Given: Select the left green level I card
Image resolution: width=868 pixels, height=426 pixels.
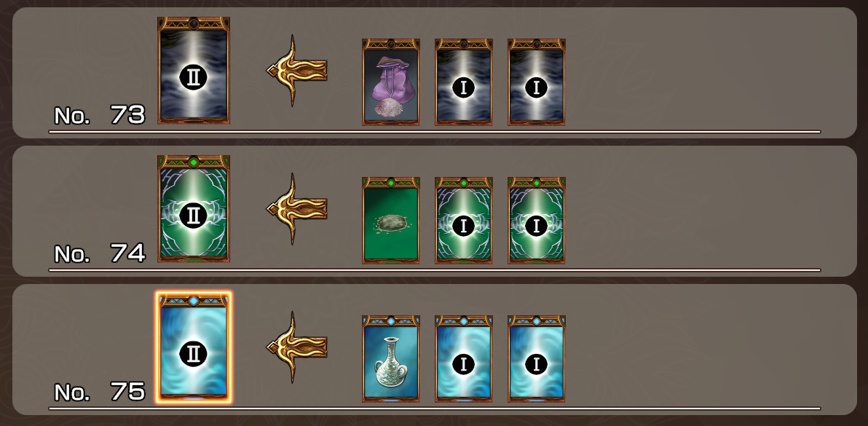Looking at the screenshot, I should [x=463, y=220].
